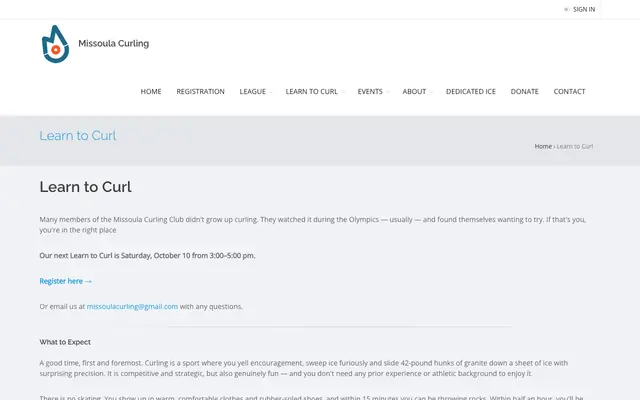Click the missoulacurling@gmail.com email link
This screenshot has height=400, width=640.
click(132, 307)
